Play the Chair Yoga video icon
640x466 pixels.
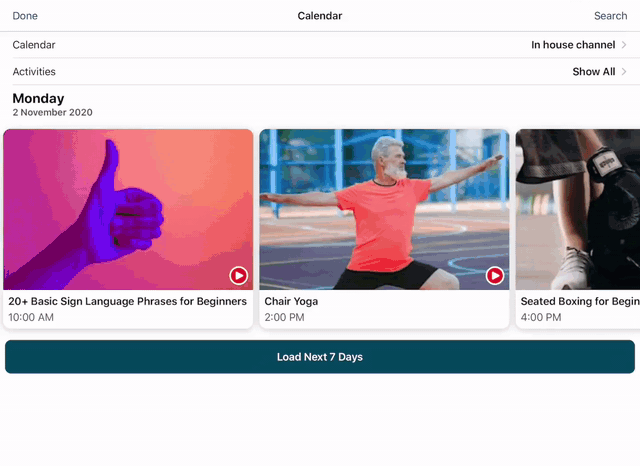pyautogui.click(x=495, y=276)
